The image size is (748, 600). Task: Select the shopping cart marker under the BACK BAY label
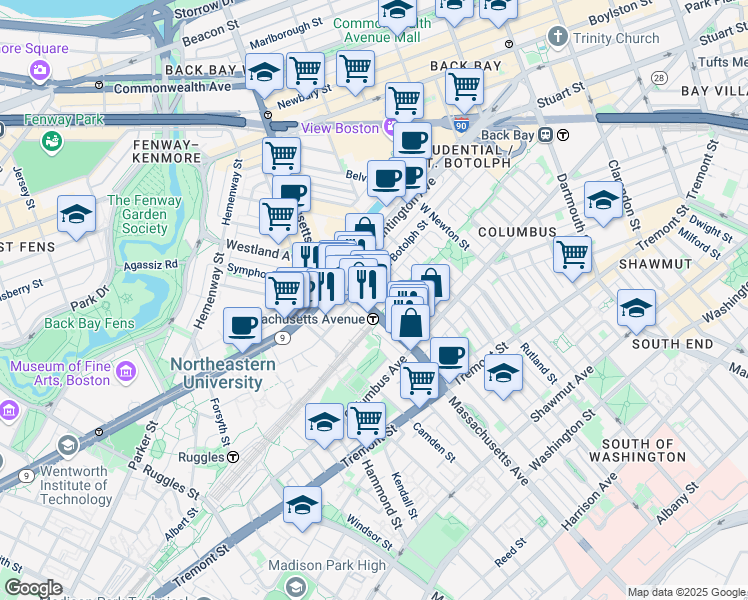[464, 90]
